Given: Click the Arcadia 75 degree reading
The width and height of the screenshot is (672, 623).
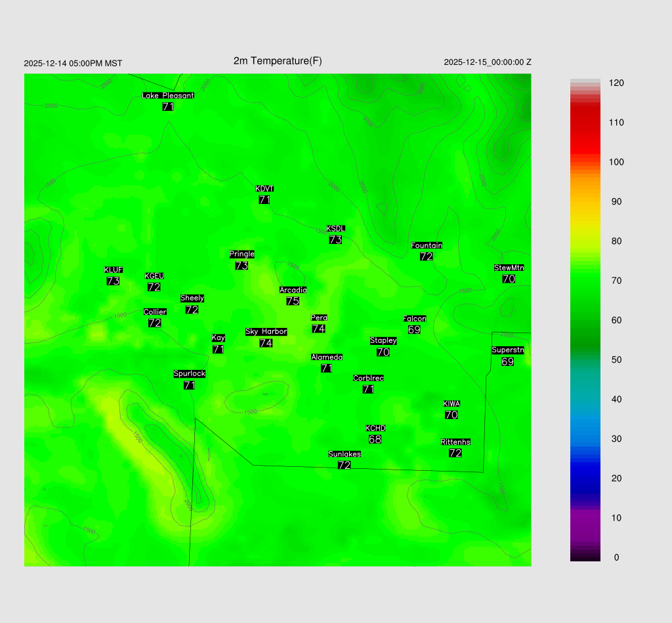Looking at the screenshot, I should 293,301.
